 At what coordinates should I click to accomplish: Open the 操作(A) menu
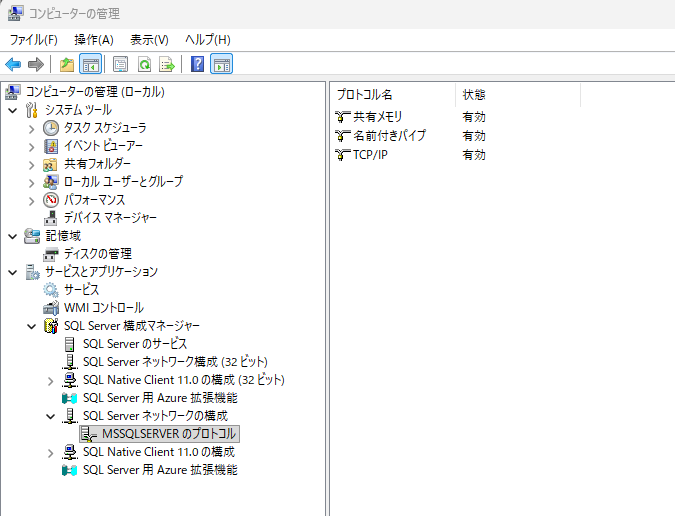94,39
